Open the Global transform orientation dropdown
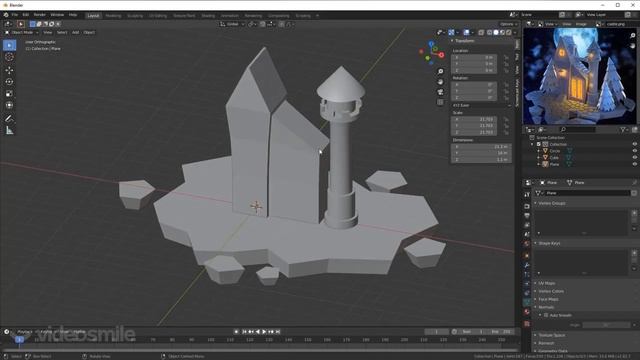The image size is (640, 360). tap(232, 24)
